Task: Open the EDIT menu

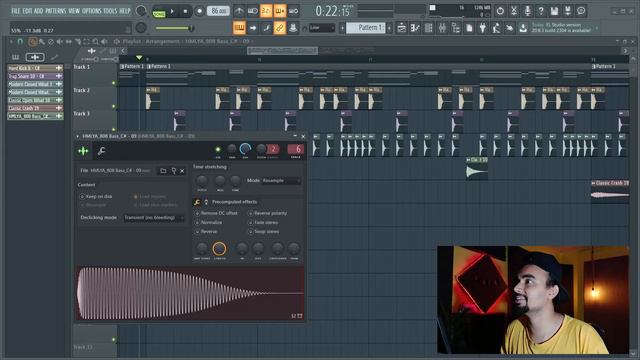Action: [27, 11]
